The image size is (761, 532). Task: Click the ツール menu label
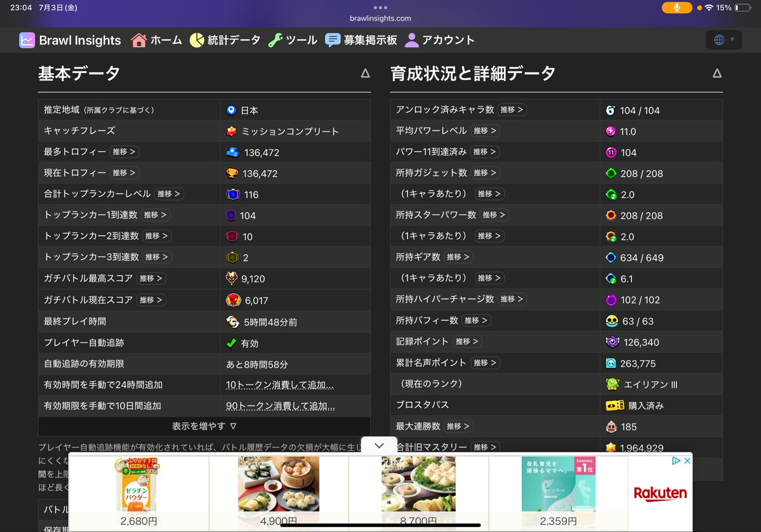tap(301, 40)
